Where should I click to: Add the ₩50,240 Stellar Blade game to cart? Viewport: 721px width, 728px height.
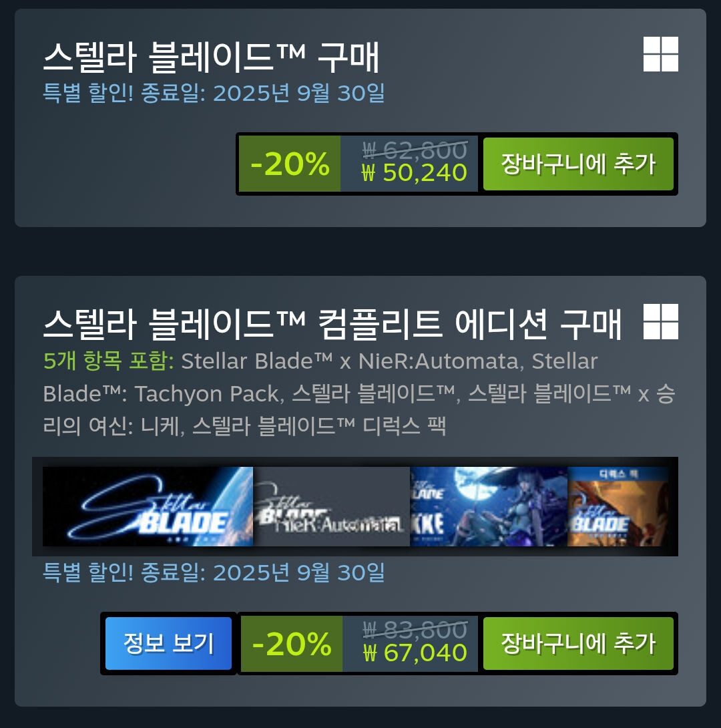[x=578, y=164]
